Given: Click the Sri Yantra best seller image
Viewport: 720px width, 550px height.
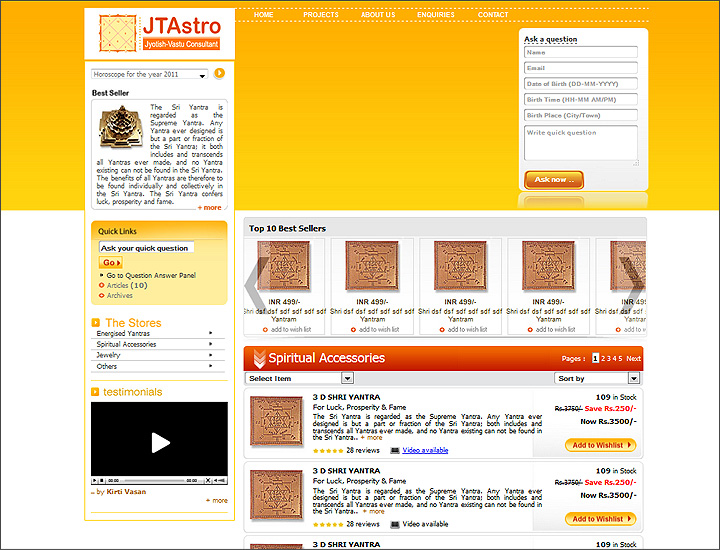Looking at the screenshot, I should (x=121, y=126).
